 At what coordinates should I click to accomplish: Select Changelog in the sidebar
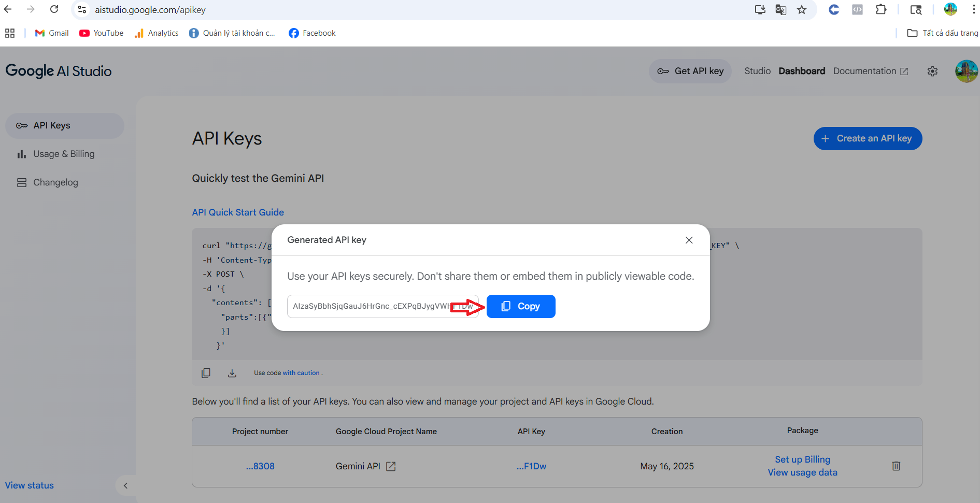55,182
